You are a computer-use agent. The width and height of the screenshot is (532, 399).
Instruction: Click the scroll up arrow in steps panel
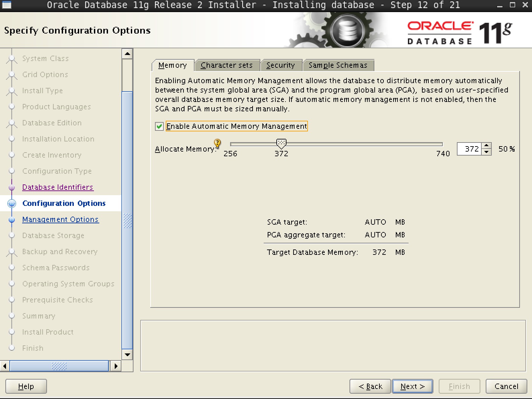point(127,54)
